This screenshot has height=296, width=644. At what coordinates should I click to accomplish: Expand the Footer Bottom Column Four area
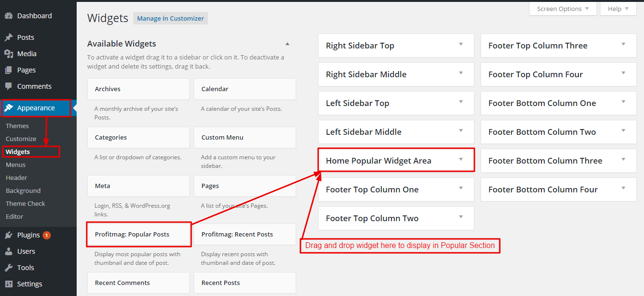coord(623,188)
